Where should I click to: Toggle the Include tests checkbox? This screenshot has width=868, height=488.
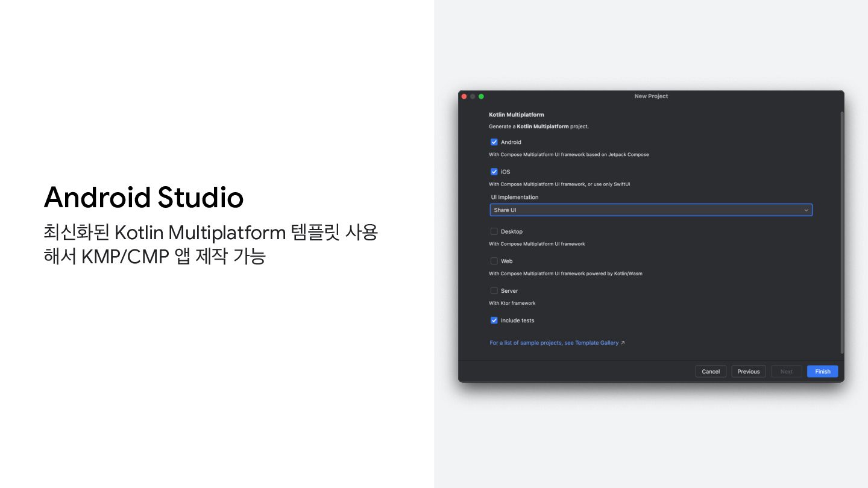point(494,321)
